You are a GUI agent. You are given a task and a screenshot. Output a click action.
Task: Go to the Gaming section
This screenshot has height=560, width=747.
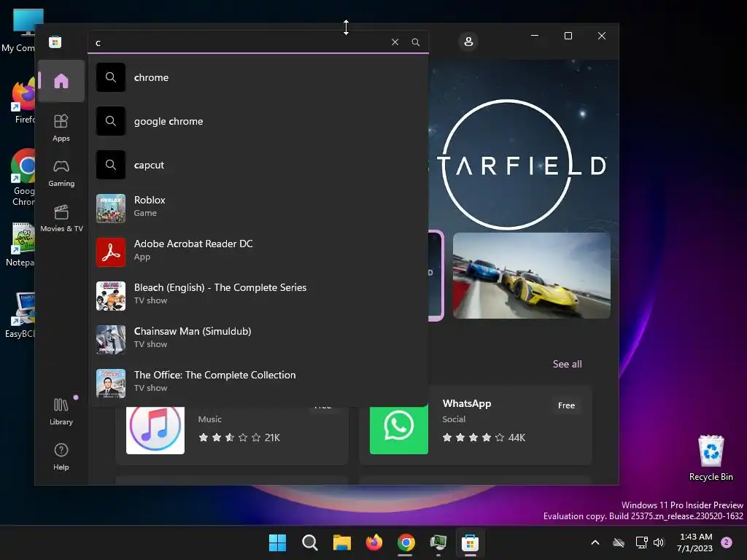pos(61,174)
